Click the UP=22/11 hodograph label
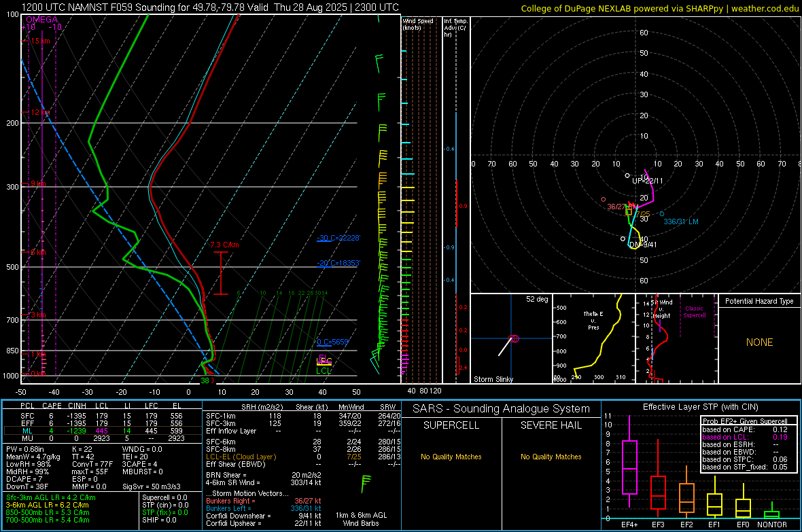The height and width of the screenshot is (532, 802). [648, 181]
